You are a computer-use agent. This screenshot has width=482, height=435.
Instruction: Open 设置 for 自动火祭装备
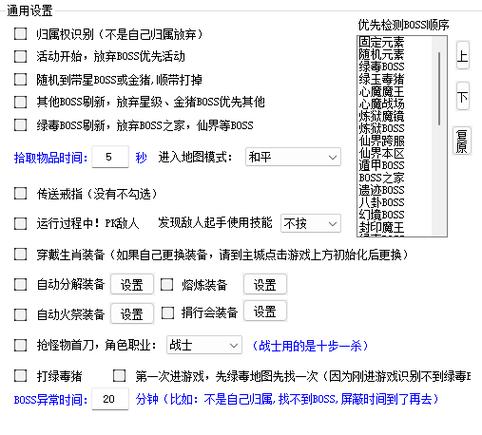click(x=132, y=314)
